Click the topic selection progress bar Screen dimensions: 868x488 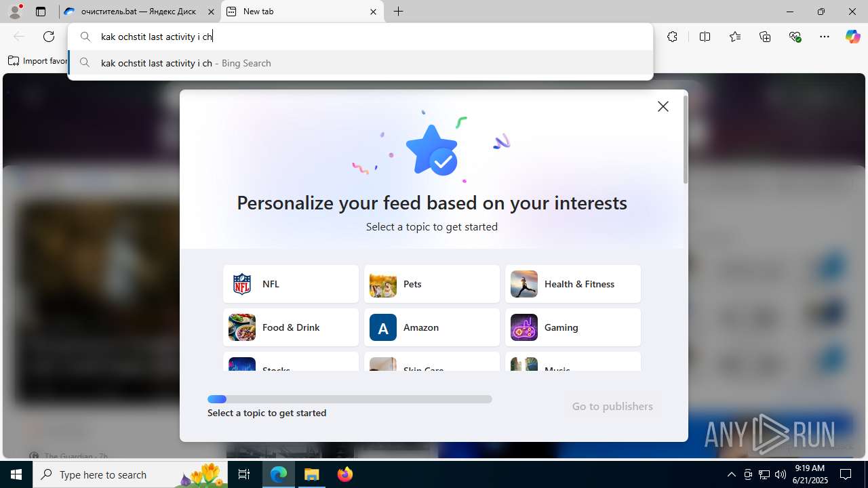[350, 399]
